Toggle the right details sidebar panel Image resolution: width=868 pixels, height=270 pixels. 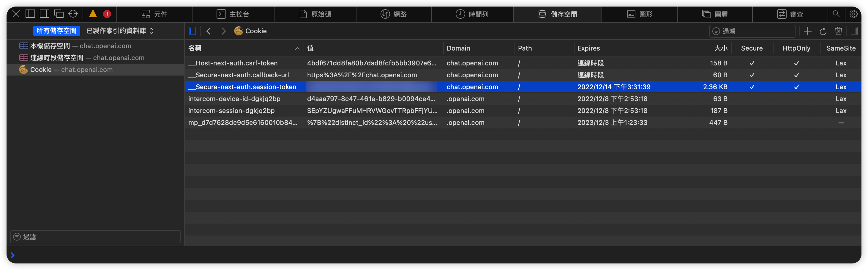[x=855, y=31]
